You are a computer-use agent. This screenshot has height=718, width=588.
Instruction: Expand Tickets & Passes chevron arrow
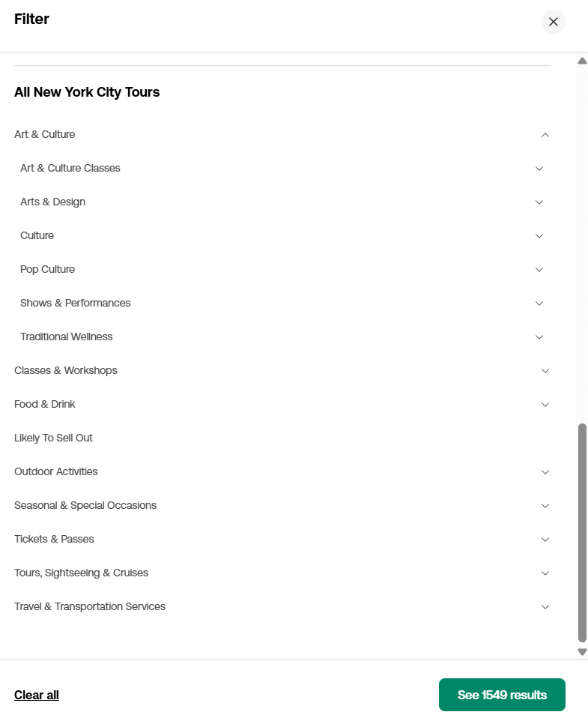545,540
